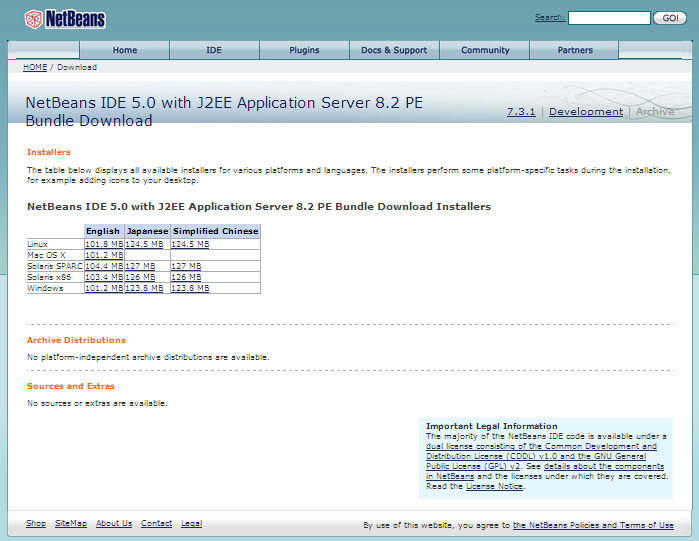This screenshot has width=699, height=541.
Task: Download Solaris SPARC Japanese 127 MB installer
Action: [140, 266]
